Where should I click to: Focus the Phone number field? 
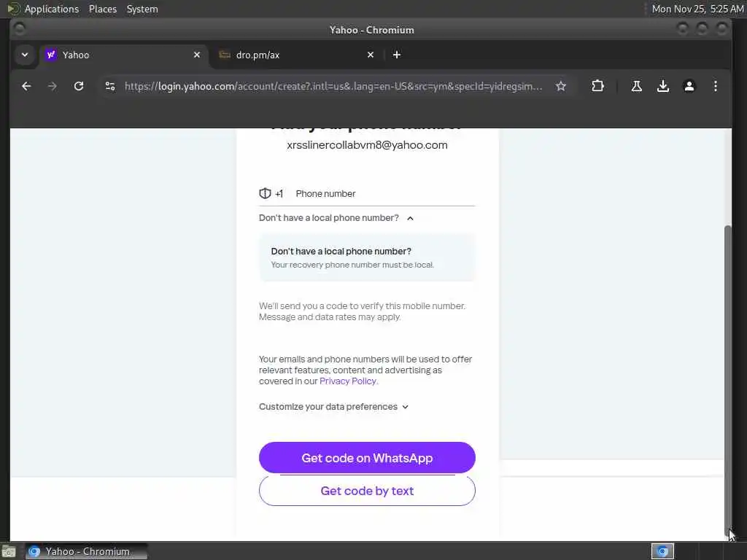pos(385,194)
